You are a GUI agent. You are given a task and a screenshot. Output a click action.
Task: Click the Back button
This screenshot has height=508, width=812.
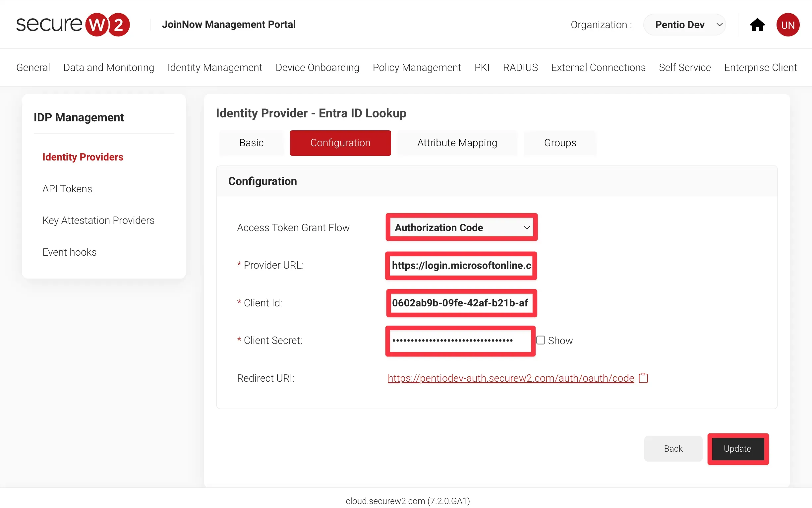pyautogui.click(x=673, y=449)
